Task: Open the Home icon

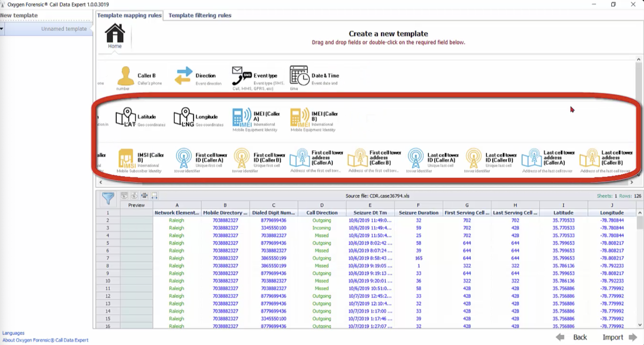Action: (x=115, y=36)
